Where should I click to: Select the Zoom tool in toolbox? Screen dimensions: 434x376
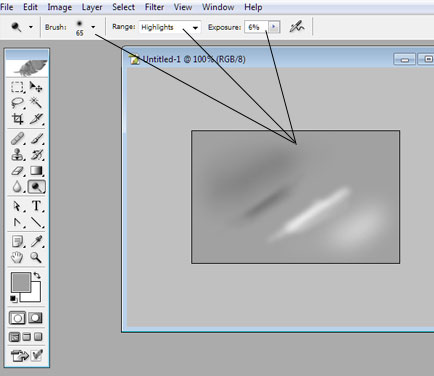[x=36, y=257]
